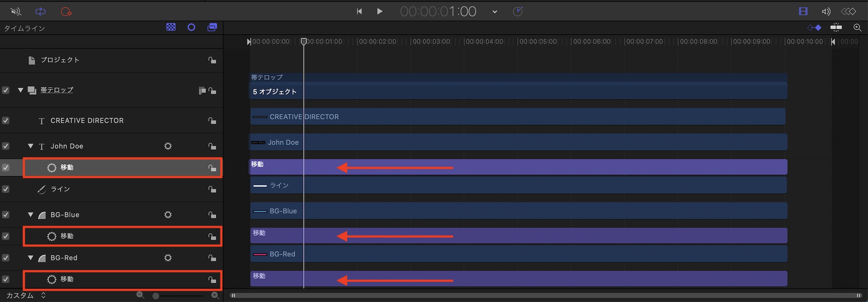Click the play button
The height and width of the screenshot is (302, 868).
click(x=380, y=11)
